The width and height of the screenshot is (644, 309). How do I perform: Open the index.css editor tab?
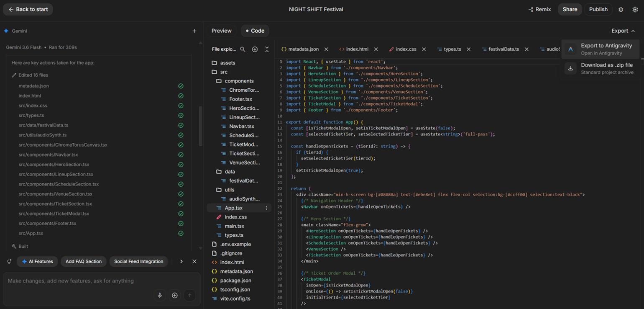403,49
